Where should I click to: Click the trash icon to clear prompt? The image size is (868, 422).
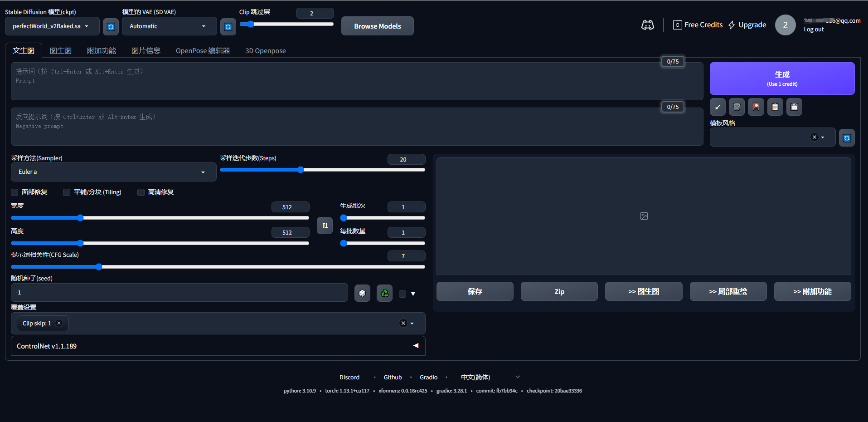click(737, 107)
